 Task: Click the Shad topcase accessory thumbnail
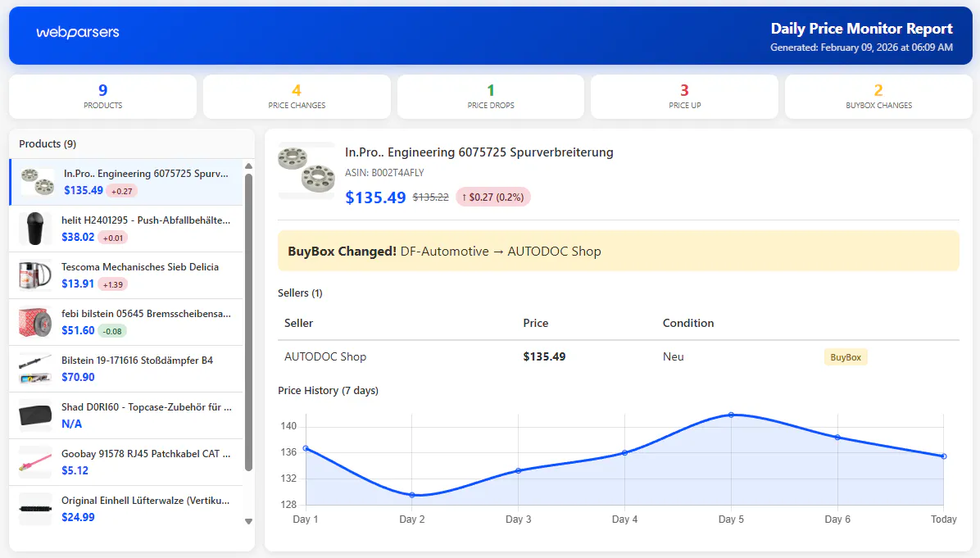tap(35, 415)
